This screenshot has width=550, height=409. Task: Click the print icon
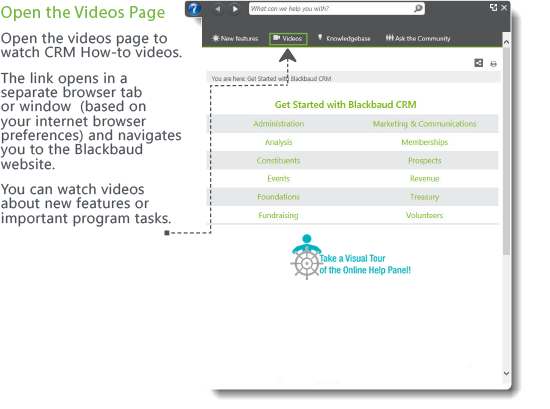[x=493, y=63]
